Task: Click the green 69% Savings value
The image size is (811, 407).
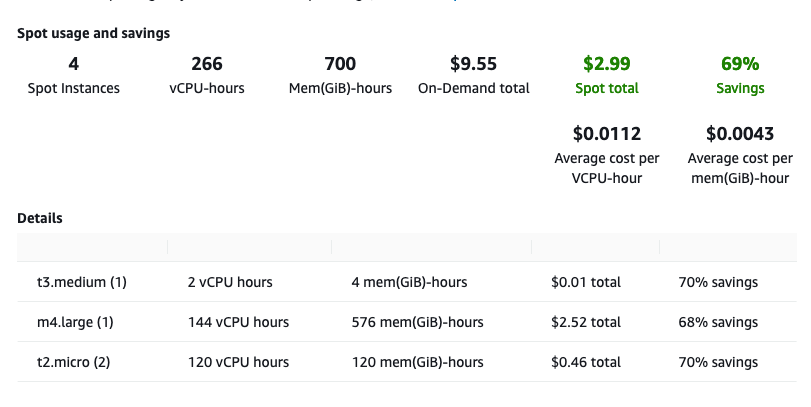Action: (x=741, y=64)
